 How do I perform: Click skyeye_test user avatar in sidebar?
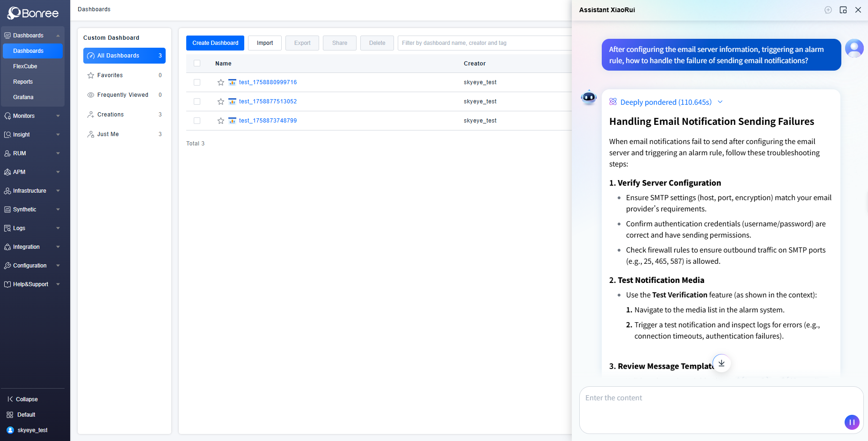(x=10, y=430)
